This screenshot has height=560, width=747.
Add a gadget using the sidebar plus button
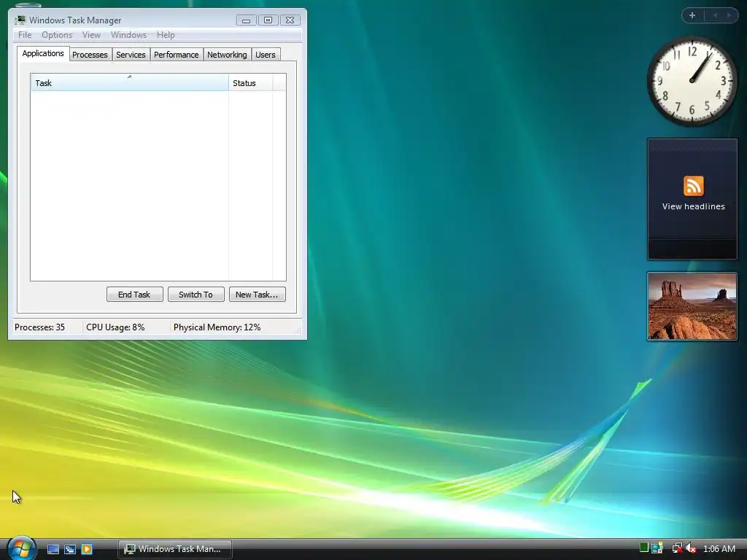click(692, 15)
